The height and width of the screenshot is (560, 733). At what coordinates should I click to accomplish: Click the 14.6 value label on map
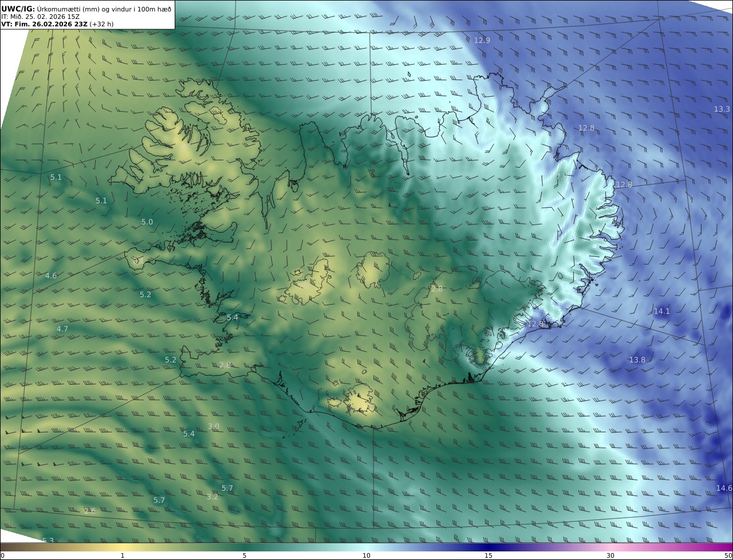click(x=724, y=488)
